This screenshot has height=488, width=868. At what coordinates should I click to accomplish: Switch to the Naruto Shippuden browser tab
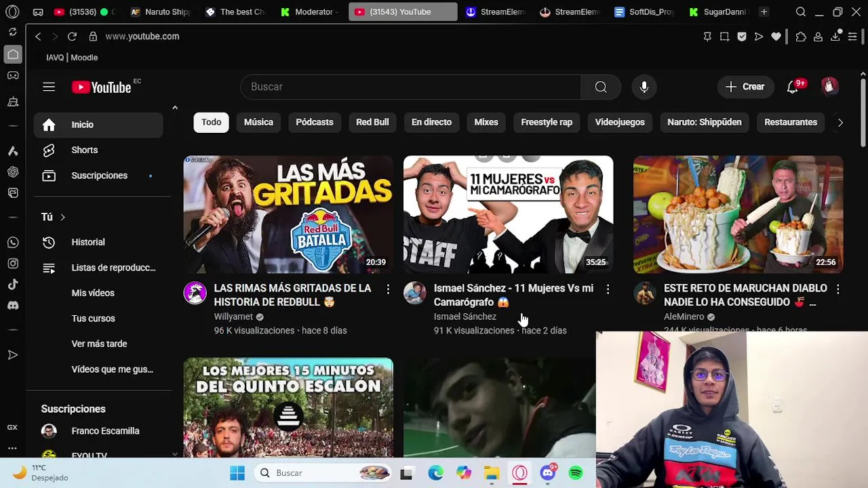(x=161, y=12)
